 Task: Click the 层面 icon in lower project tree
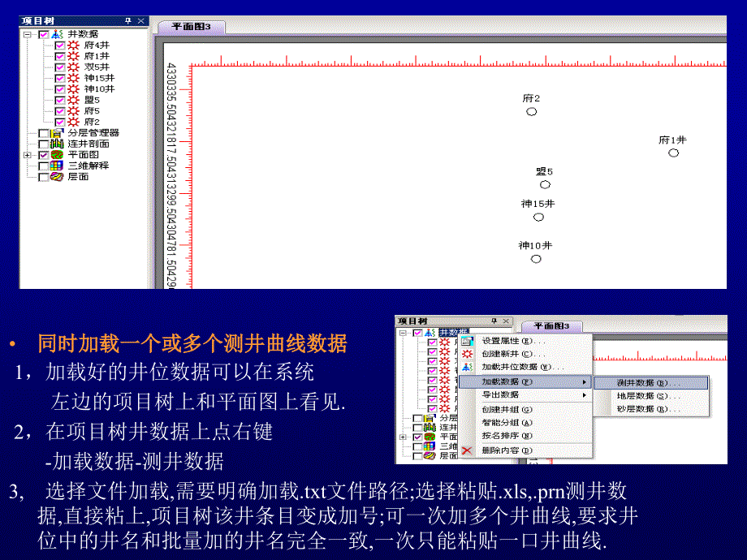click(430, 456)
